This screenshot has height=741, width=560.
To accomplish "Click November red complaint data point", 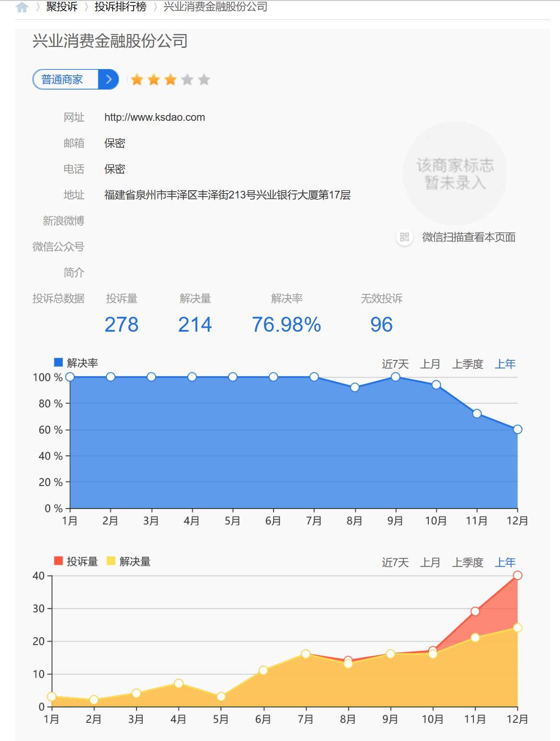I will 475,612.
